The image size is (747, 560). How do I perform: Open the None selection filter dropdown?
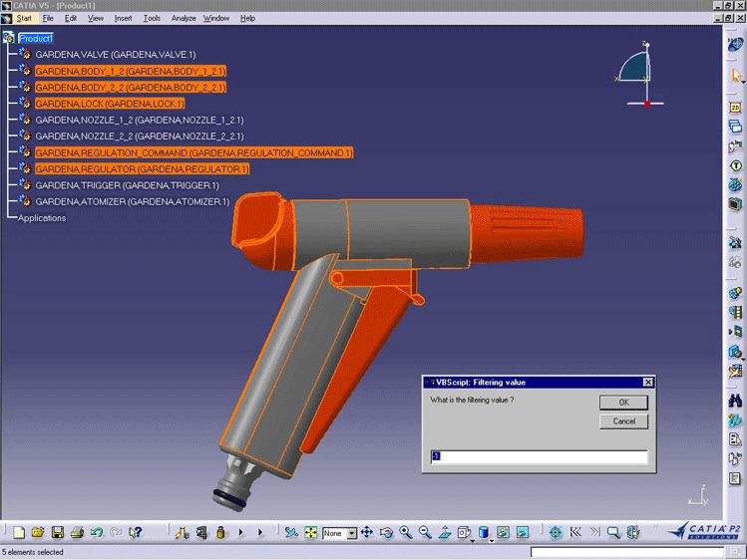click(x=352, y=534)
